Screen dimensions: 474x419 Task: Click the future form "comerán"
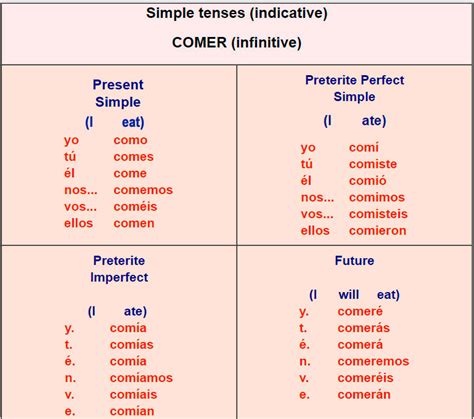coord(364,395)
